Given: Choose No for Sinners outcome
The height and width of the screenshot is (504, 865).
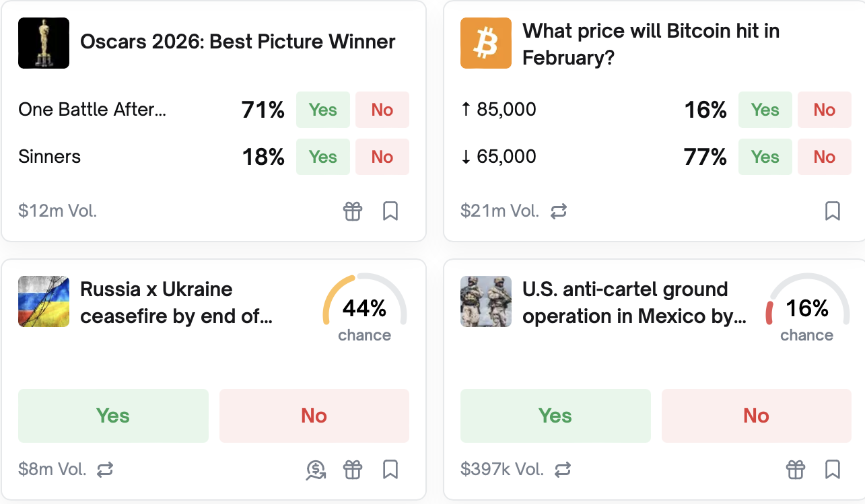Looking at the screenshot, I should (382, 157).
